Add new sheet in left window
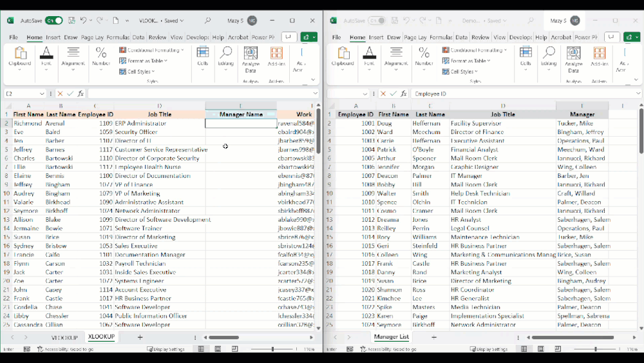The width and height of the screenshot is (644, 363). point(140,337)
